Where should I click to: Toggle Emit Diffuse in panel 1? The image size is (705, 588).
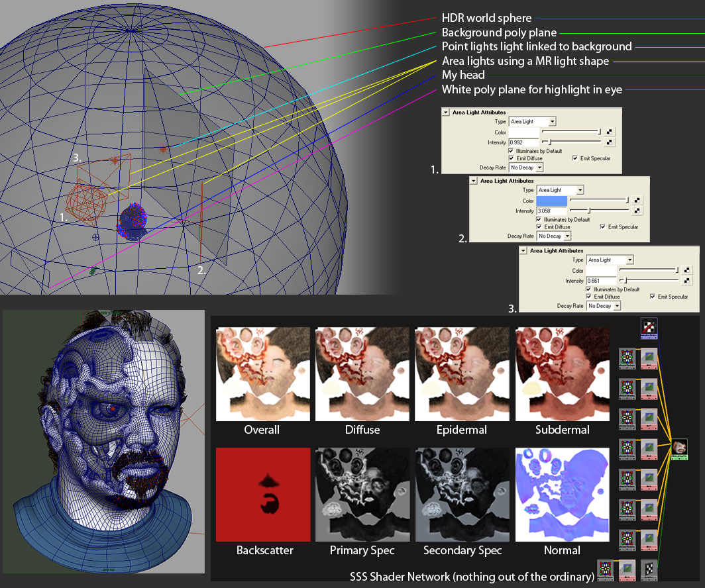tap(511, 158)
